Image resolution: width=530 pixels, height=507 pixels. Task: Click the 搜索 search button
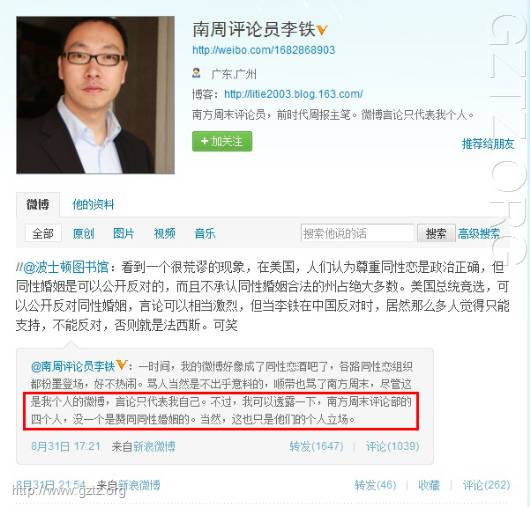[436, 233]
